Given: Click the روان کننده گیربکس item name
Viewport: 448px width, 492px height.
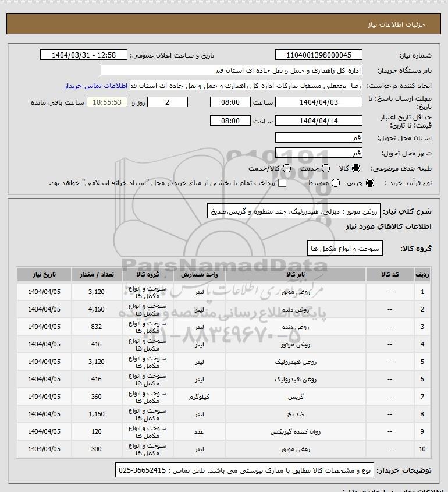Looking at the screenshot, I should tap(296, 432).
